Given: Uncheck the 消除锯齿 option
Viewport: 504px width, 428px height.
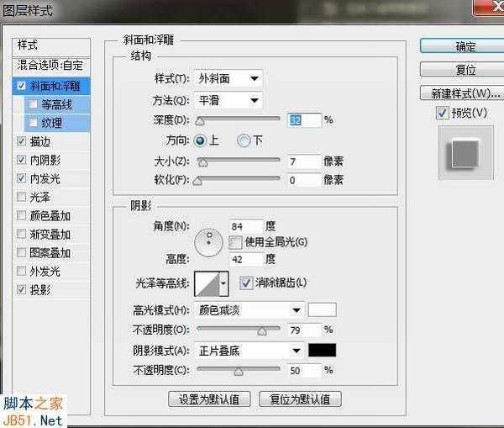Looking at the screenshot, I should [247, 283].
